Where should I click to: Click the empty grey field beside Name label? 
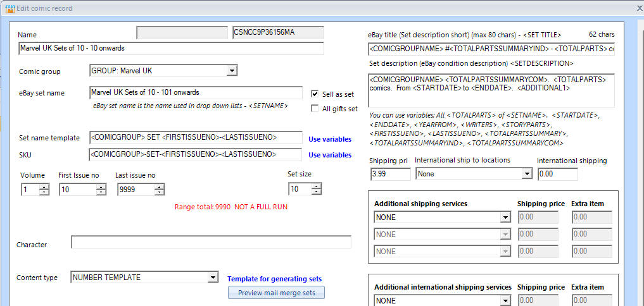coord(182,33)
